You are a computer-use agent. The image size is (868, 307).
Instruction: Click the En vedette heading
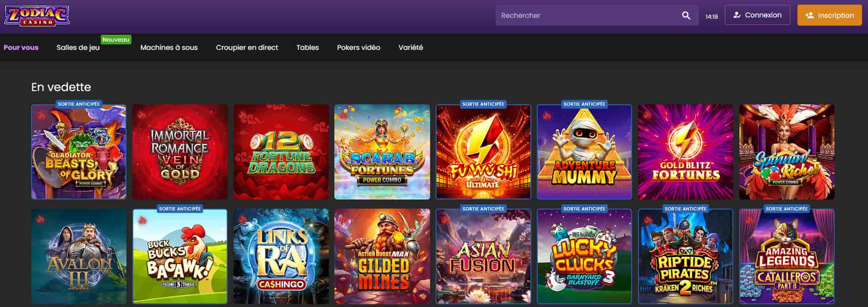tap(61, 87)
